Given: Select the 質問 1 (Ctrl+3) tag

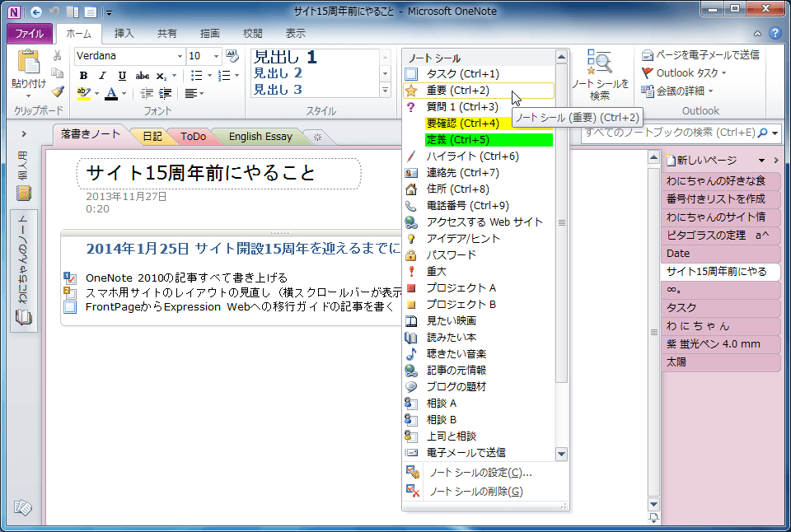Looking at the screenshot, I should [x=478, y=107].
